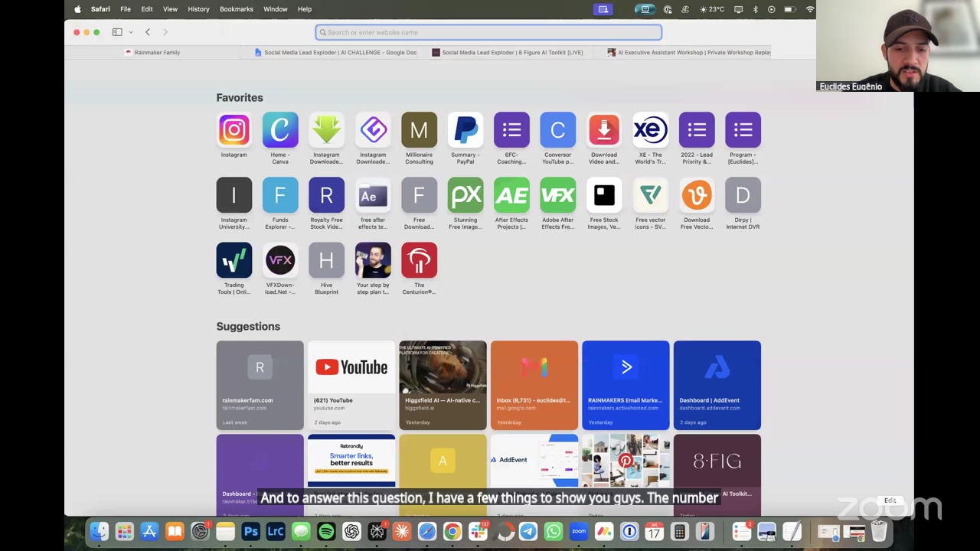980x551 pixels.
Task: Open Finder from the dock
Action: [x=99, y=531]
